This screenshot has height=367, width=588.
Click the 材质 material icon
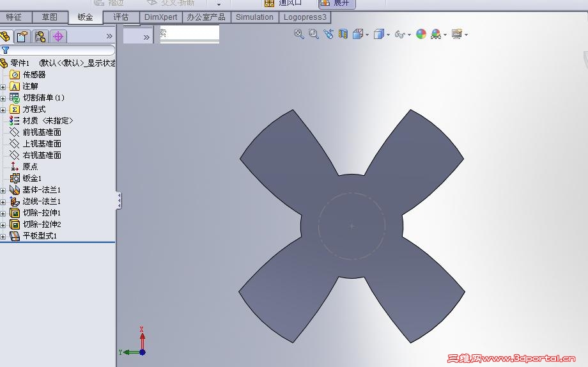click(14, 121)
